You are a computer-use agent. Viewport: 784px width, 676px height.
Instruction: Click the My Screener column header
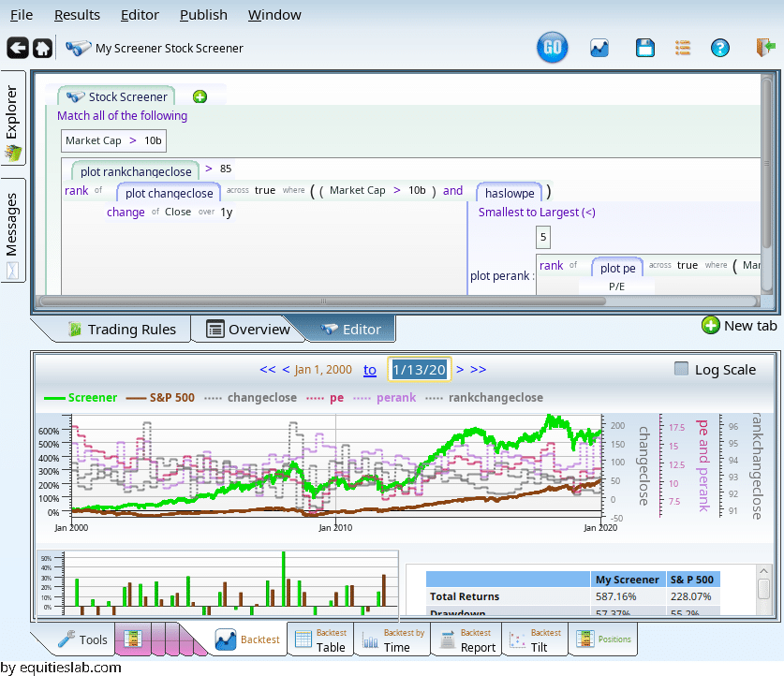[x=627, y=580]
